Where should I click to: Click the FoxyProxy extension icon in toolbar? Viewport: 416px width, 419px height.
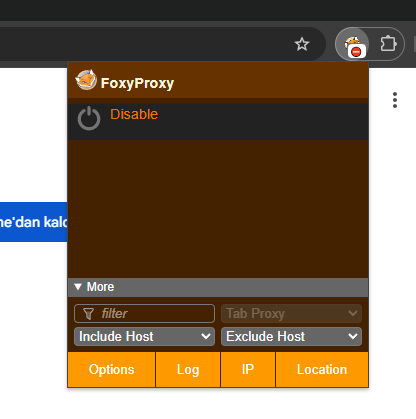(352, 44)
